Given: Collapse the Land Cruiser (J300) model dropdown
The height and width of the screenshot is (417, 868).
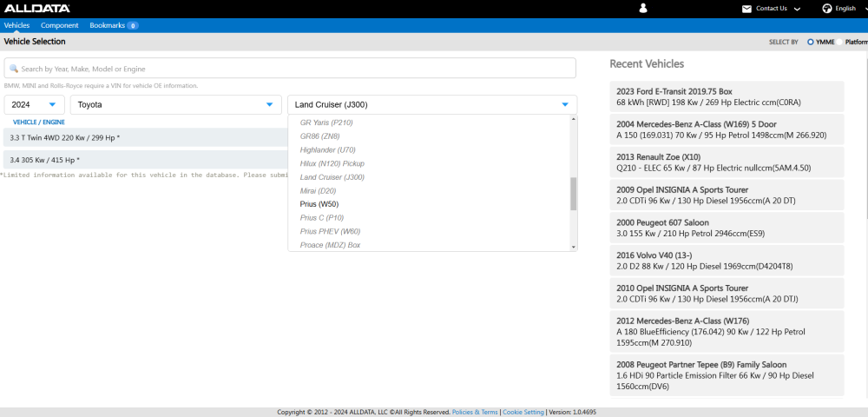Looking at the screenshot, I should point(565,105).
